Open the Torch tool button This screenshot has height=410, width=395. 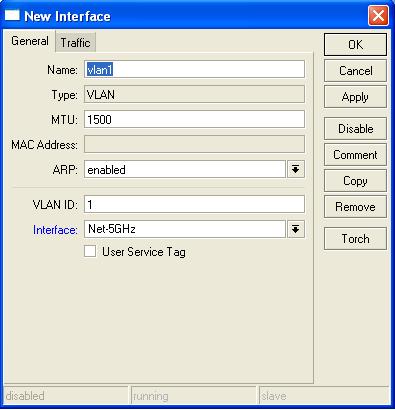click(x=355, y=239)
